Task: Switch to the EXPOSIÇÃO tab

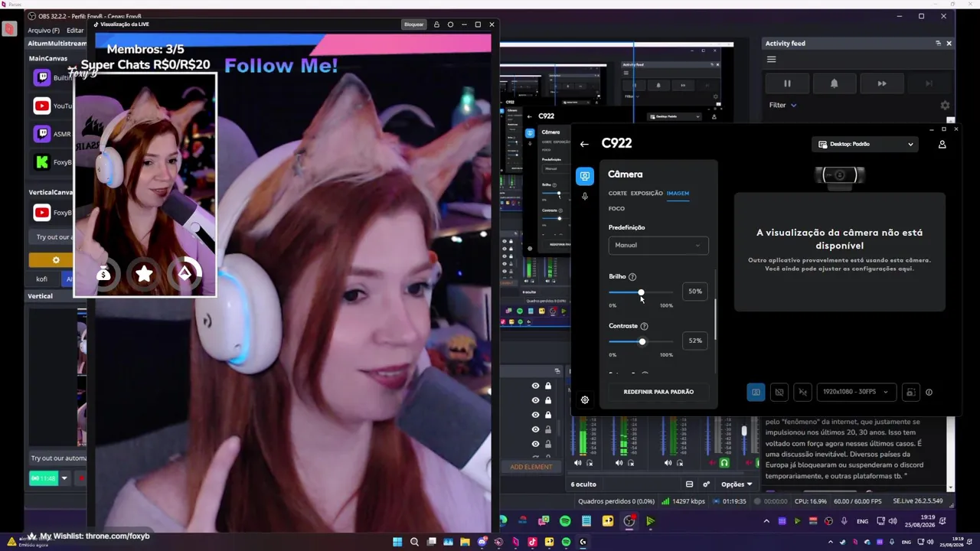Action: 647,193
